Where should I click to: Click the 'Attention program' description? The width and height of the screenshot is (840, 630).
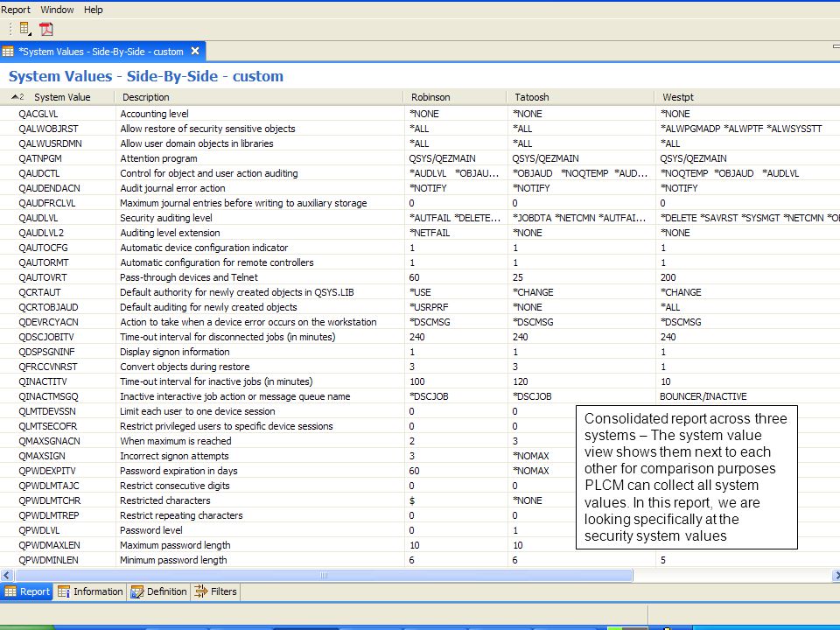click(x=158, y=158)
